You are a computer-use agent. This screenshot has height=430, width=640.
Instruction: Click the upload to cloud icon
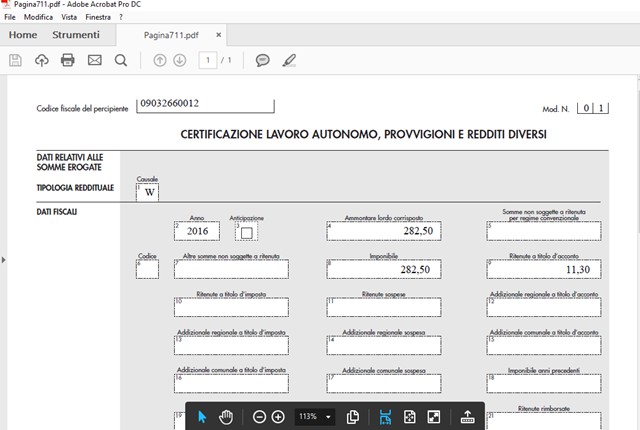(41, 60)
